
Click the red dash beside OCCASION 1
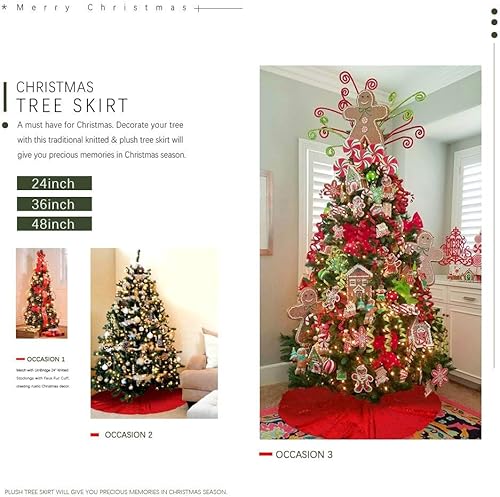pyautogui.click(x=20, y=359)
